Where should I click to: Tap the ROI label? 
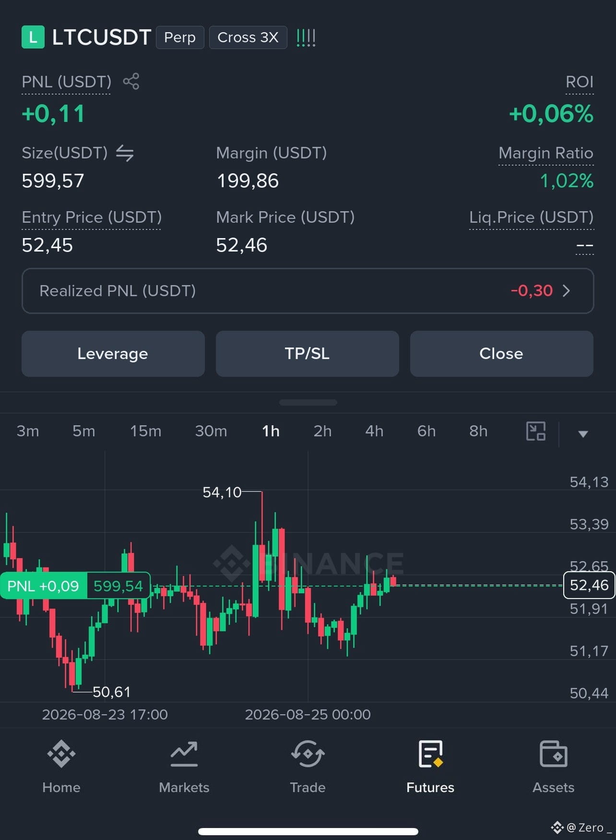pos(580,82)
